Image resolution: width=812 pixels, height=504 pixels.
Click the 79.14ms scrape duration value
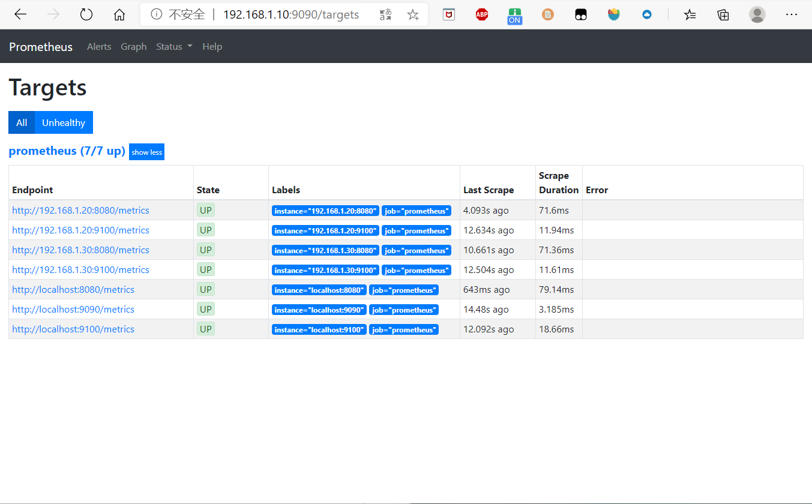pyautogui.click(x=556, y=289)
